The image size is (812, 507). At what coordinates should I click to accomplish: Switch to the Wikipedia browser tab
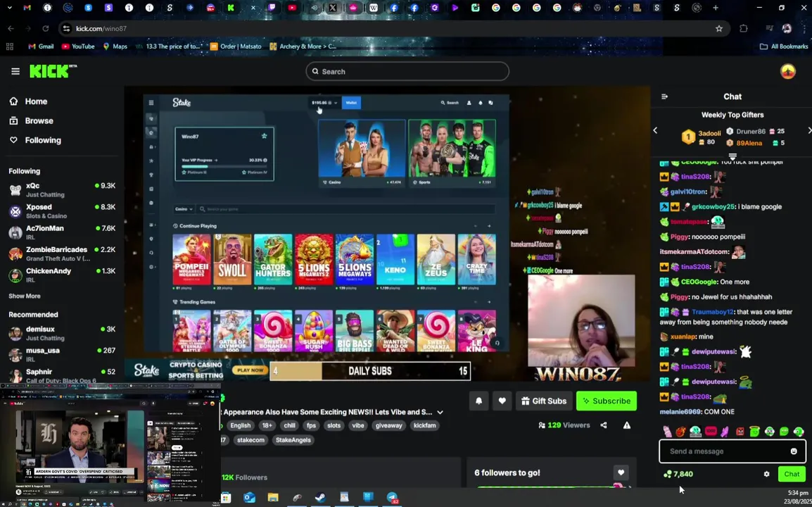coord(374,8)
